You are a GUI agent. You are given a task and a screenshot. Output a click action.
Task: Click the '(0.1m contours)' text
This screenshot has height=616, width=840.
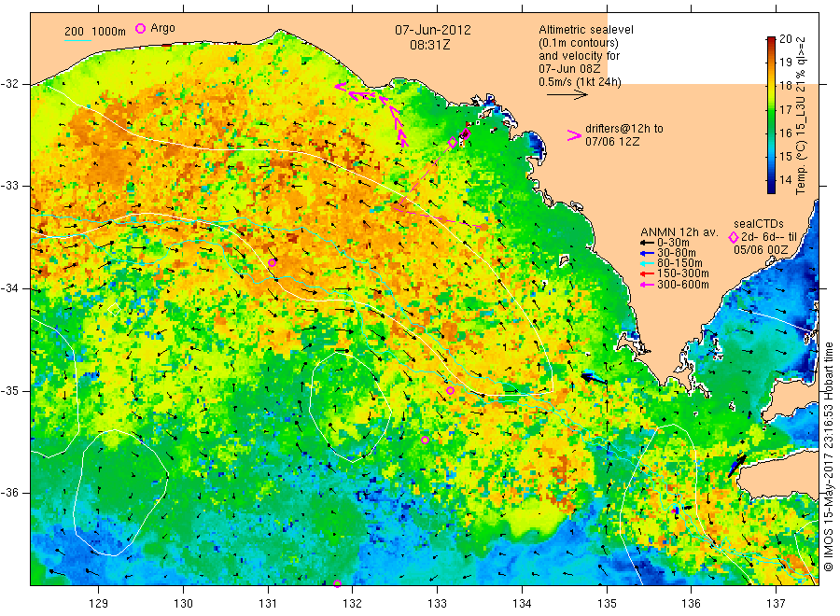point(579,43)
